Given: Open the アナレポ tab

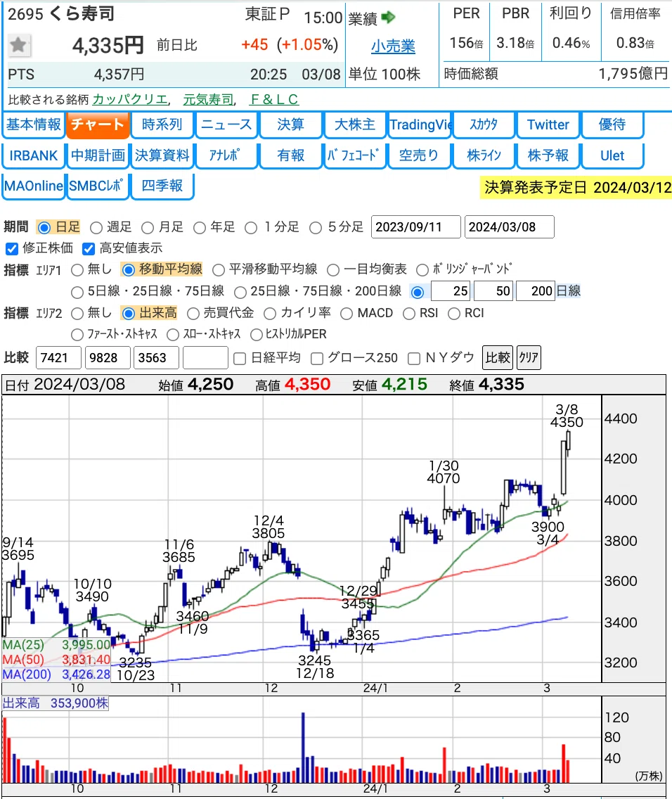Looking at the screenshot, I should click(226, 155).
